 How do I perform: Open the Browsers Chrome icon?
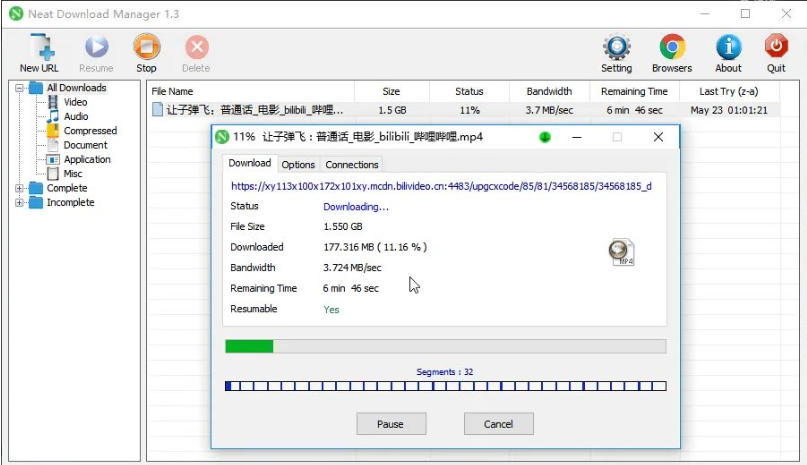tap(671, 47)
